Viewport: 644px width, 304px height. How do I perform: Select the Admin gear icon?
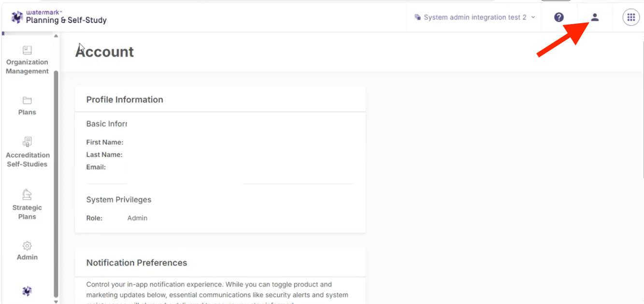(27, 246)
